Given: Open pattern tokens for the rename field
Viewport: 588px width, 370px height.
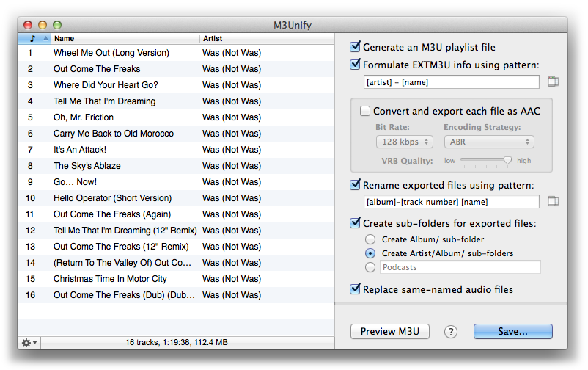Looking at the screenshot, I should (x=554, y=201).
